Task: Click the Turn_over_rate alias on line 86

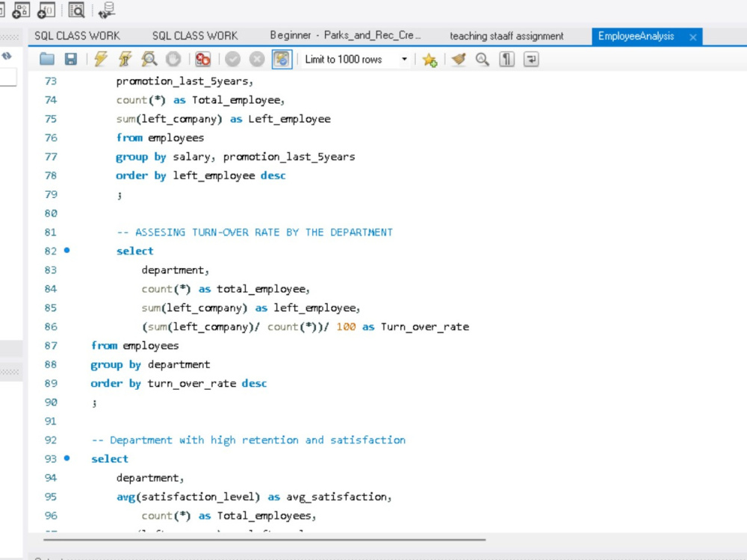Action: tap(425, 327)
